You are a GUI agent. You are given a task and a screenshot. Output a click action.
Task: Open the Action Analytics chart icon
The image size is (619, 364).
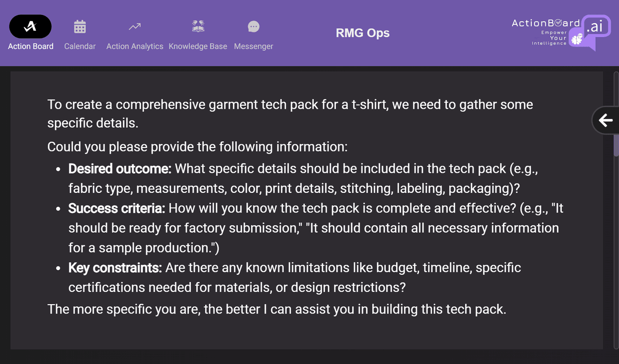[135, 26]
